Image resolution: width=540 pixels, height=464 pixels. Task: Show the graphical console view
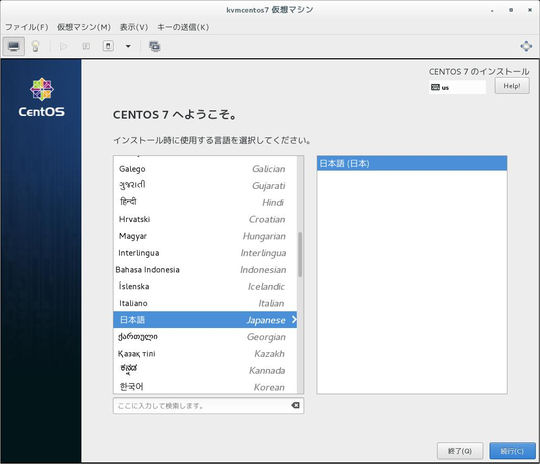[14, 46]
